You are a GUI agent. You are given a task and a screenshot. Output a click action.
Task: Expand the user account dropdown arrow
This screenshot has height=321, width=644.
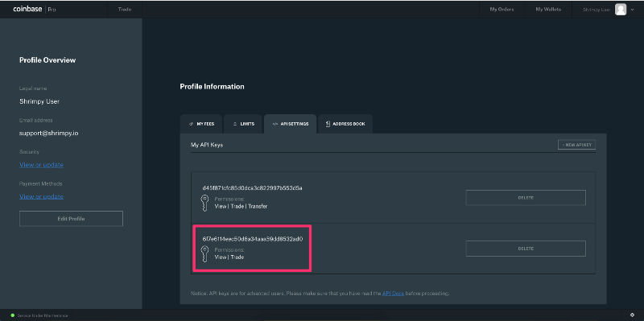pos(633,10)
